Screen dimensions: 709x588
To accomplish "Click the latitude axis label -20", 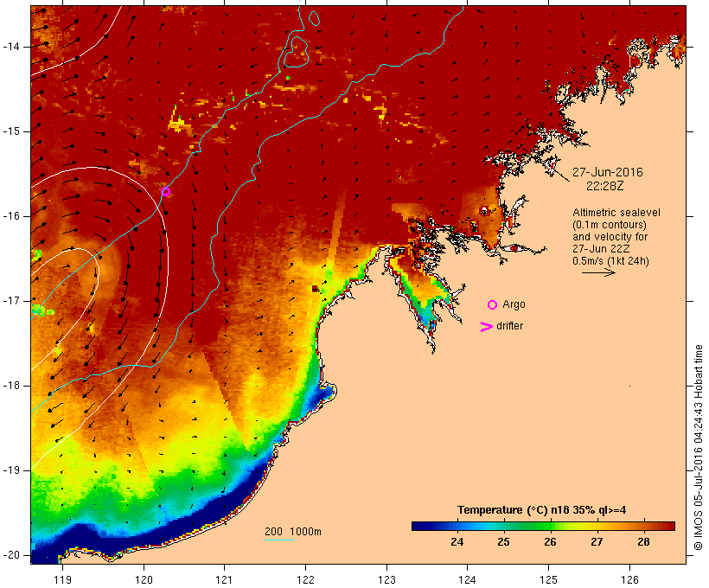I will point(11,555).
